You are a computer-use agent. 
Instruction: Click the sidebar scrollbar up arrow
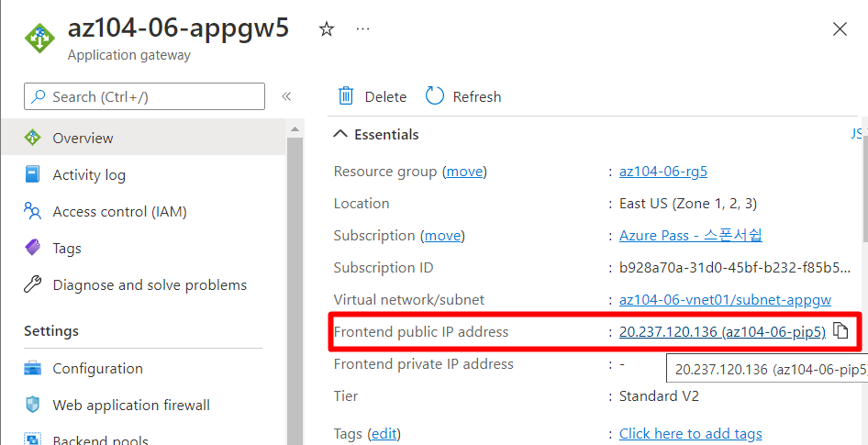pyautogui.click(x=295, y=129)
